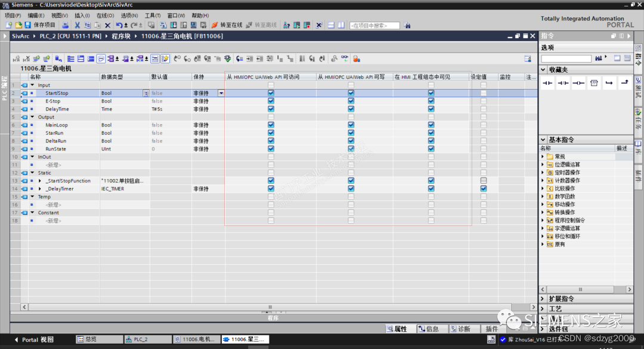Expand the 位逻辑运算 instruction folder

543,165
